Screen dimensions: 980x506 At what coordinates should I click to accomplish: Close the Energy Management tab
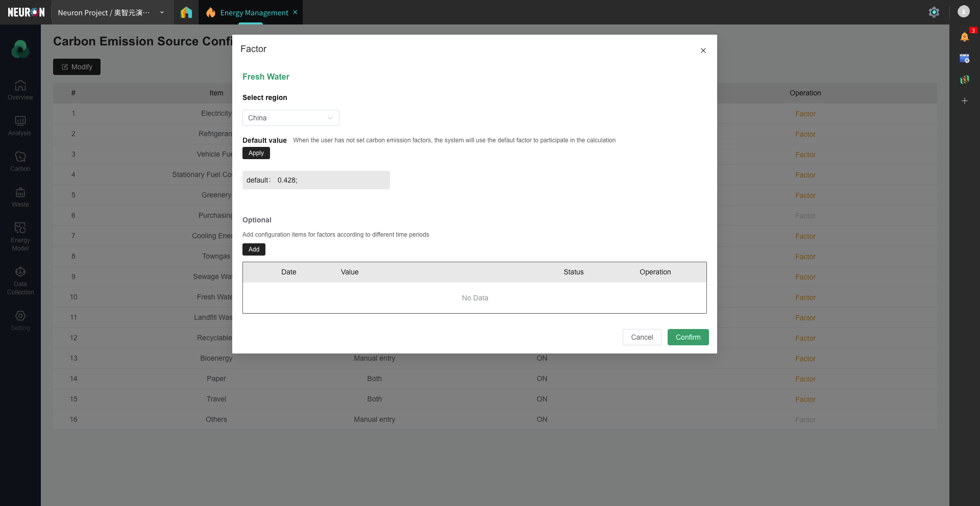click(x=295, y=12)
